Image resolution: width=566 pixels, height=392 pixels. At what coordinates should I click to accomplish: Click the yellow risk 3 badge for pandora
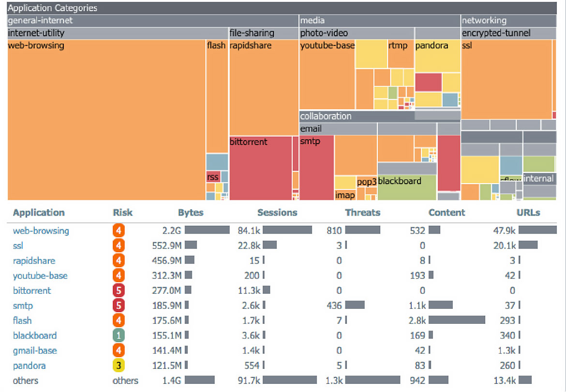click(119, 365)
